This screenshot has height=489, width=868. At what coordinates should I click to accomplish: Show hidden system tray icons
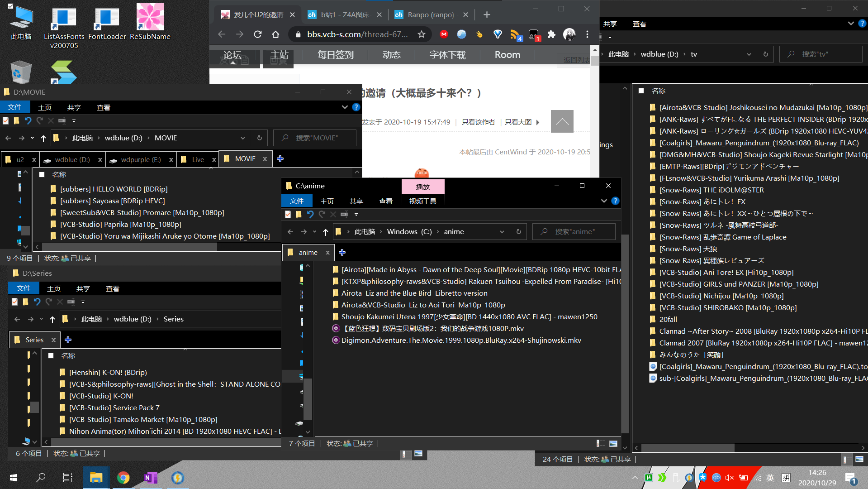tap(635, 478)
